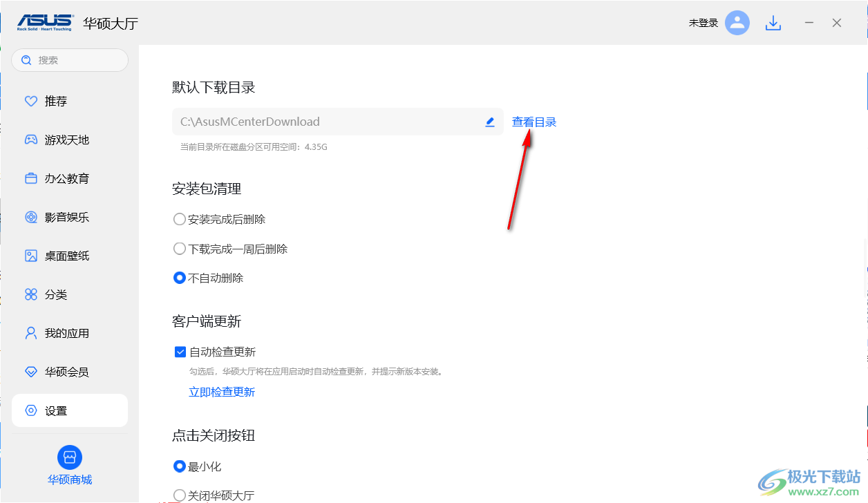The height and width of the screenshot is (503, 868).
Task: Open 办公教育 category
Action: [70, 178]
